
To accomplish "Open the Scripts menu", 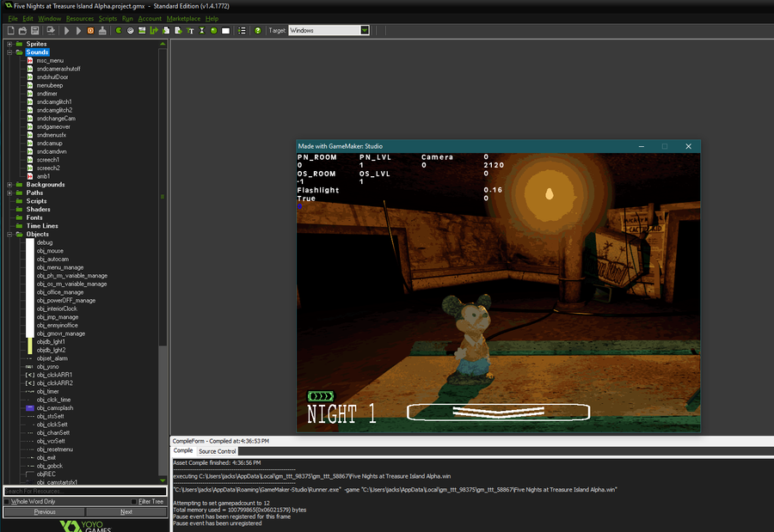I will point(107,19).
